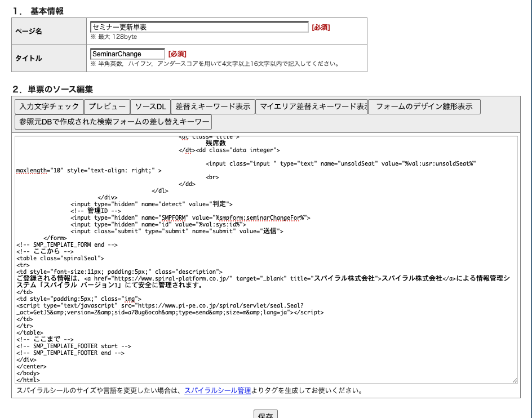The width and height of the screenshot is (532, 418).
Task: Click the タイトル input field containing SeminarChange
Action: (x=127, y=54)
